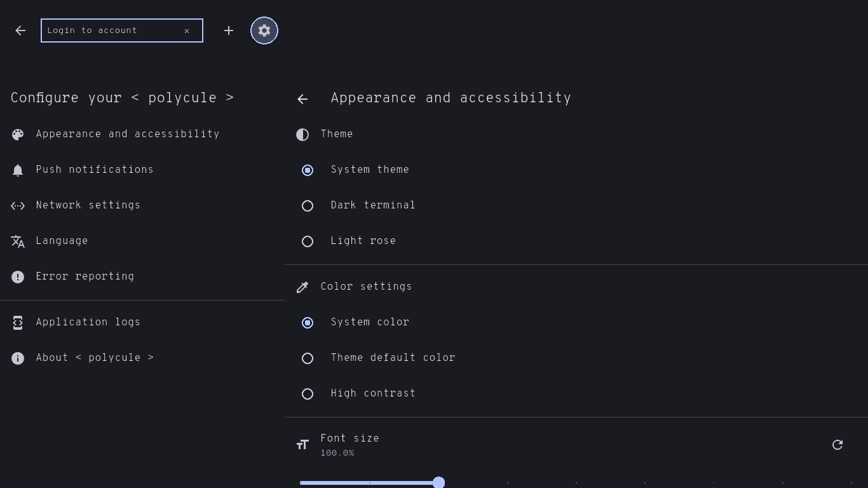Click the Application logs icon
The height and width of the screenshot is (488, 868).
pyautogui.click(x=18, y=323)
